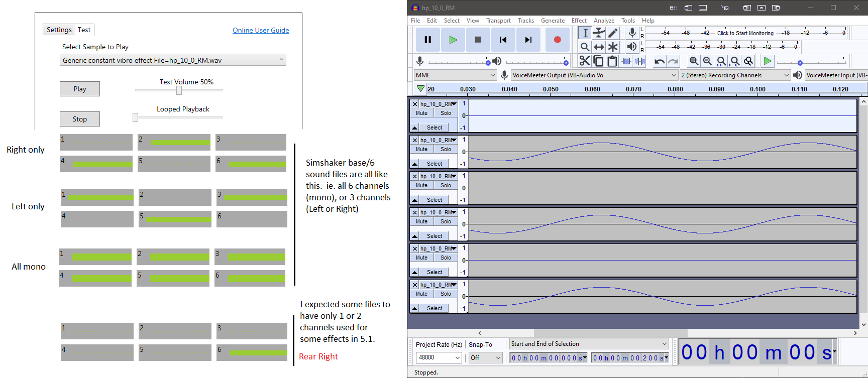The image size is (868, 378).
Task: Click the Cut scissors icon
Action: [584, 61]
